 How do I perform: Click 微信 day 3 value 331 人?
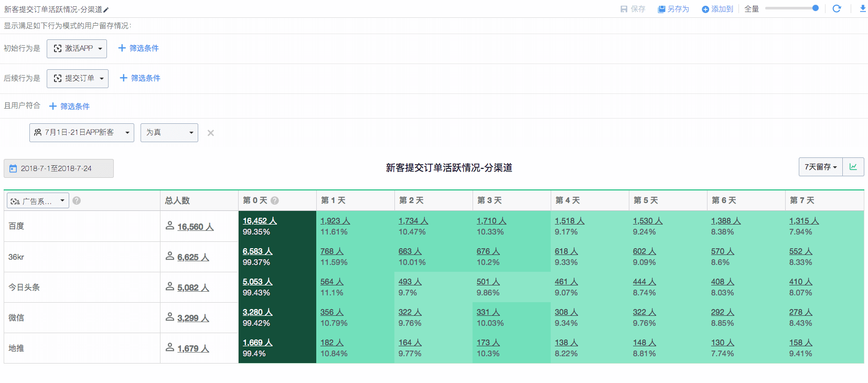pyautogui.click(x=488, y=312)
